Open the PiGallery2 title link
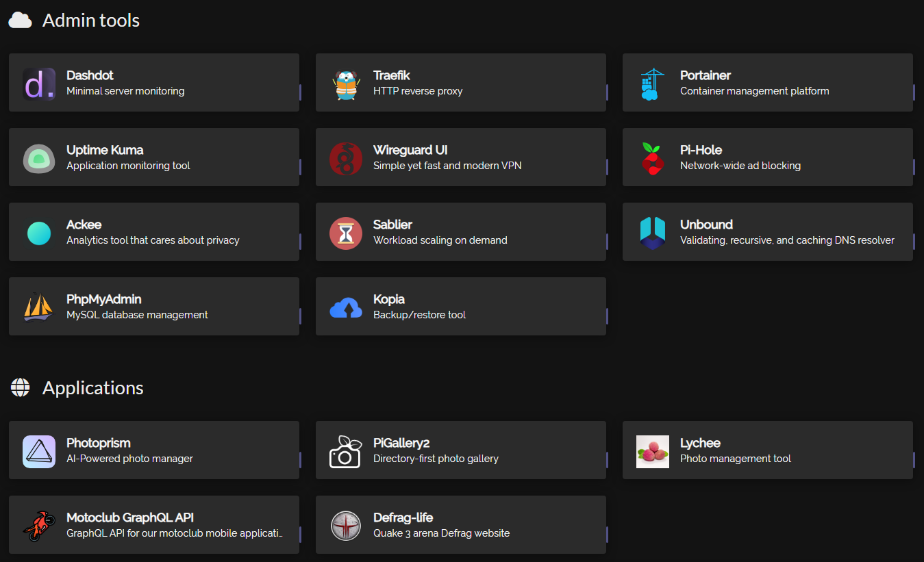The image size is (924, 562). click(x=401, y=443)
